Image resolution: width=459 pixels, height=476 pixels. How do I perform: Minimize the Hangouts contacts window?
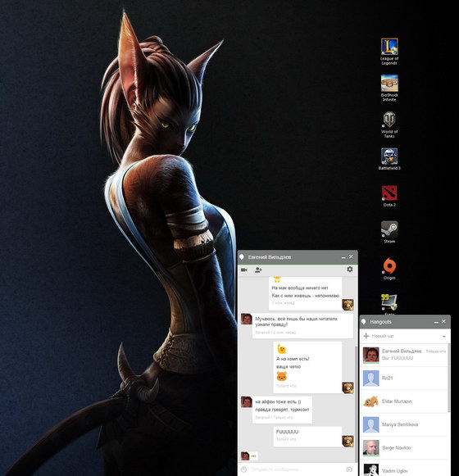436,322
